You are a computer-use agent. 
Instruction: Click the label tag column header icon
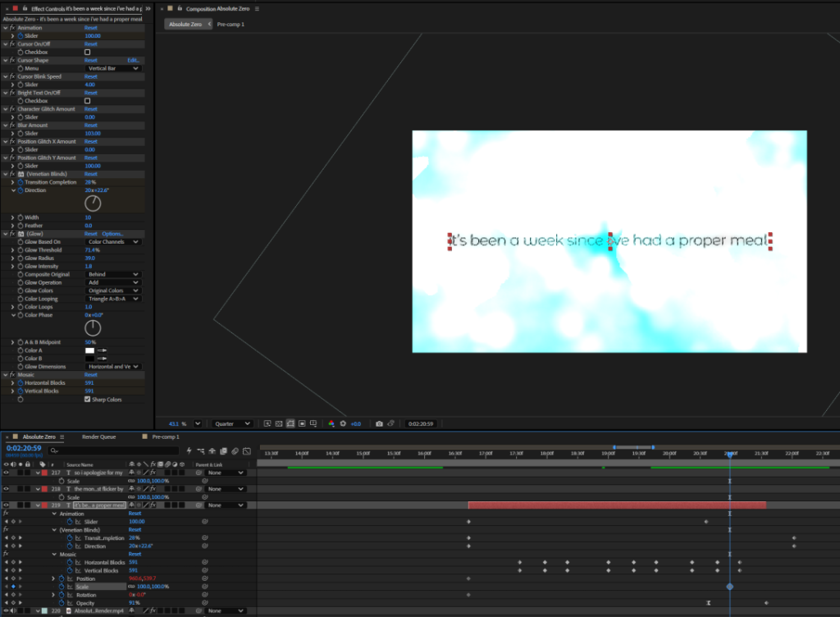pos(43,464)
